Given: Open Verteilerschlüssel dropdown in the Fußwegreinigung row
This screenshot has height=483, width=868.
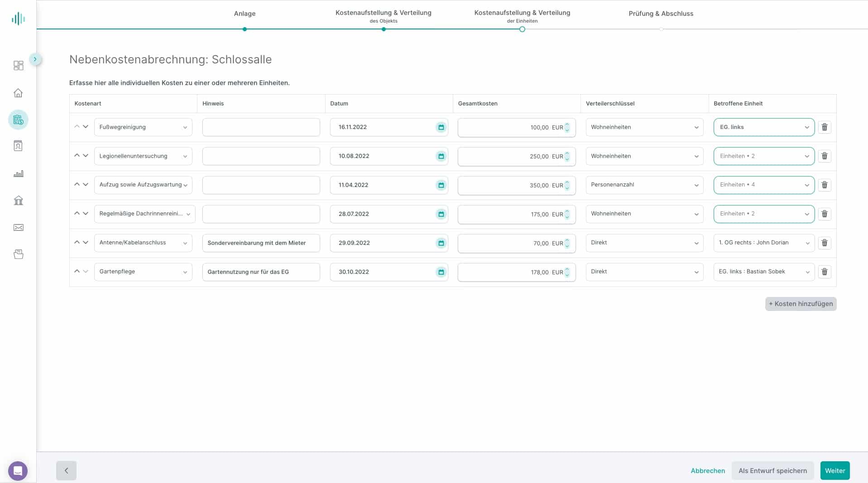Looking at the screenshot, I should pos(644,127).
